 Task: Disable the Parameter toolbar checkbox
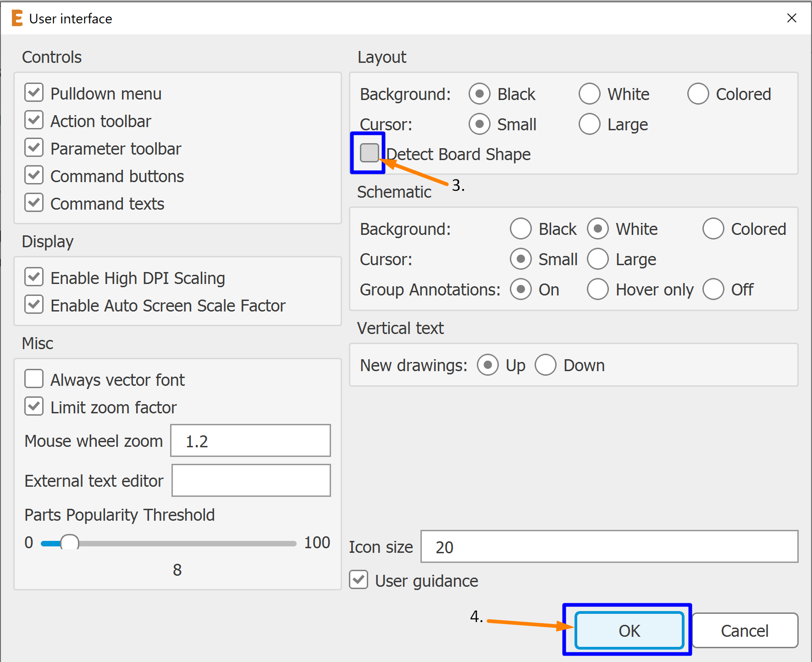pos(34,148)
